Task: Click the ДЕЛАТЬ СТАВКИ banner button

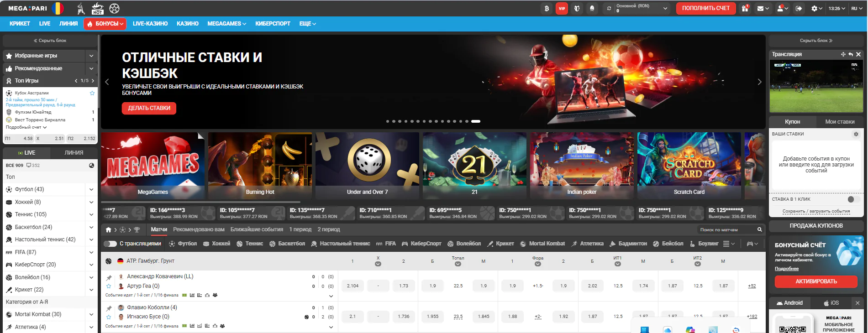Action: [x=149, y=108]
